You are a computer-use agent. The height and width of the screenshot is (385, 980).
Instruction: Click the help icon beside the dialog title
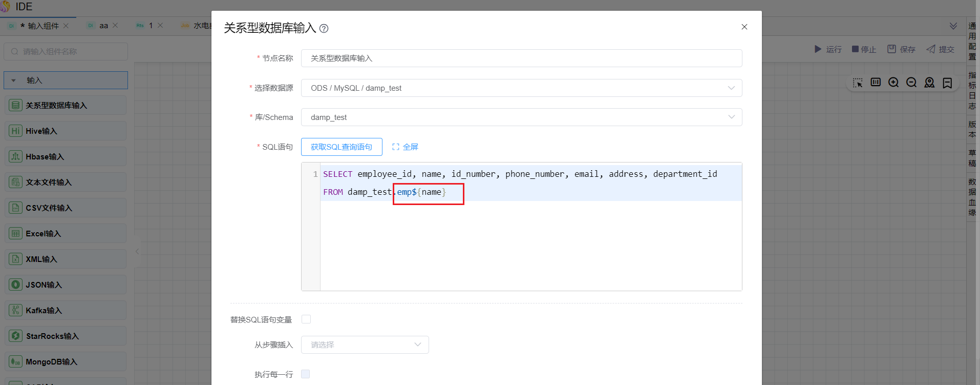click(324, 29)
